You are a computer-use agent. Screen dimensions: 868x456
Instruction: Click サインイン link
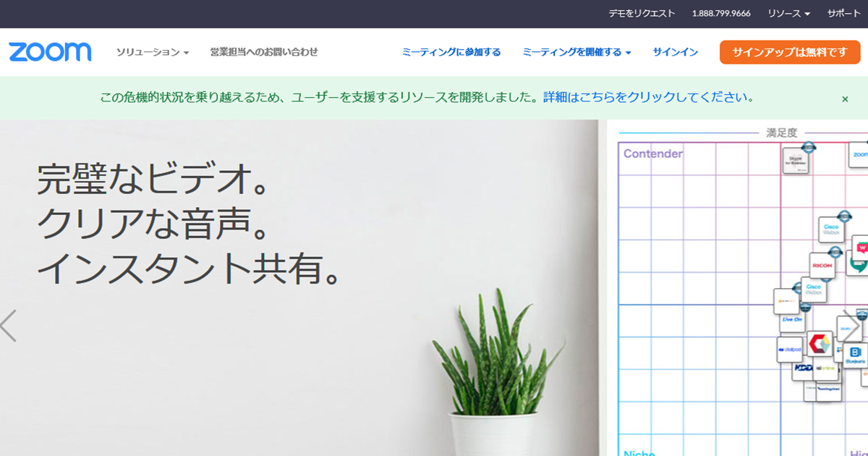point(676,52)
